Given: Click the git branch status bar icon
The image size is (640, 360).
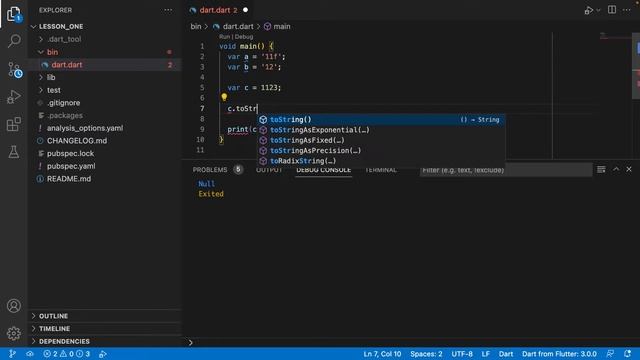Looking at the screenshot, I should click(12, 354).
